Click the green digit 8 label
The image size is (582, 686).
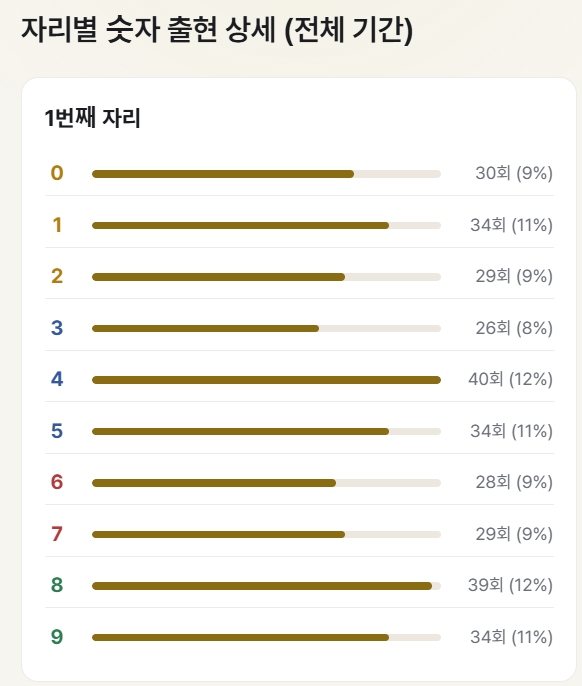57,585
